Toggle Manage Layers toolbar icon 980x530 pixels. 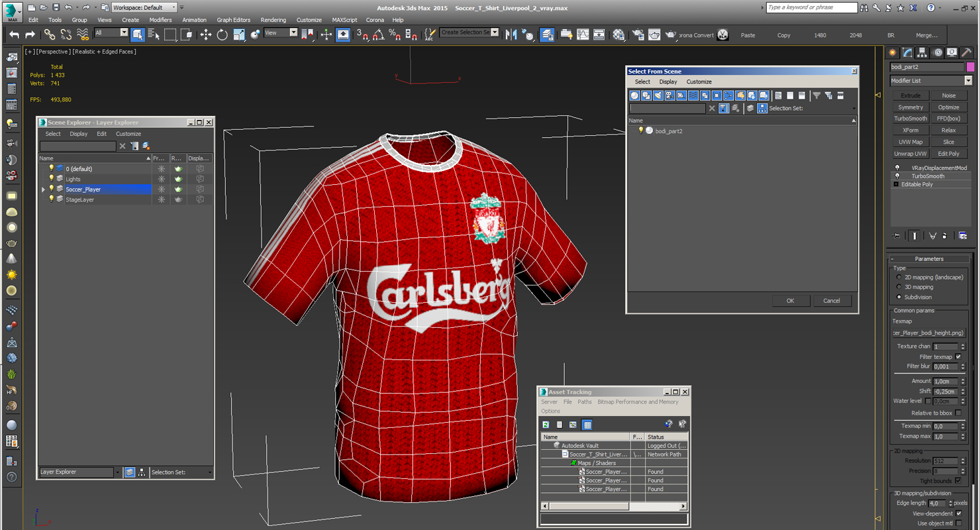[547, 34]
